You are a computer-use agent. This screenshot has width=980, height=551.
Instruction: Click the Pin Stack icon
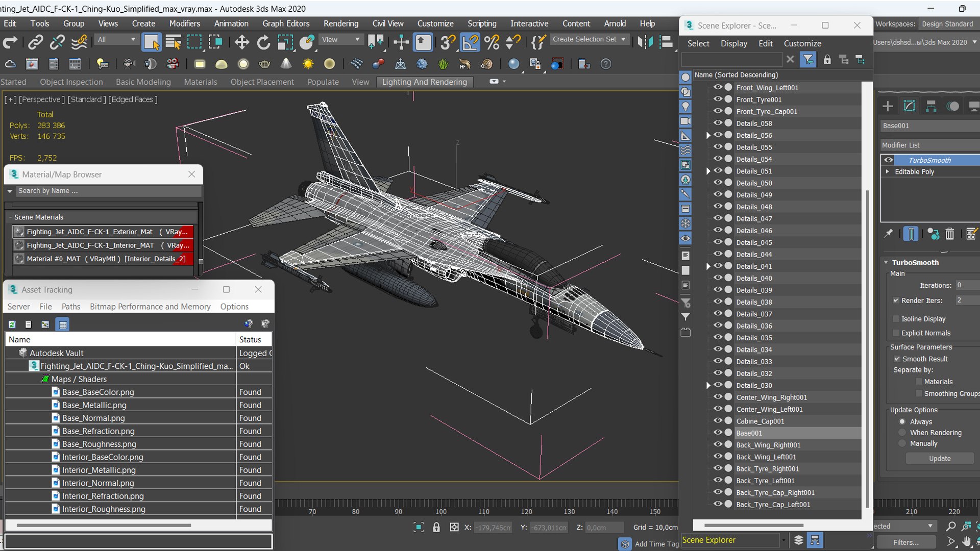pos(889,234)
